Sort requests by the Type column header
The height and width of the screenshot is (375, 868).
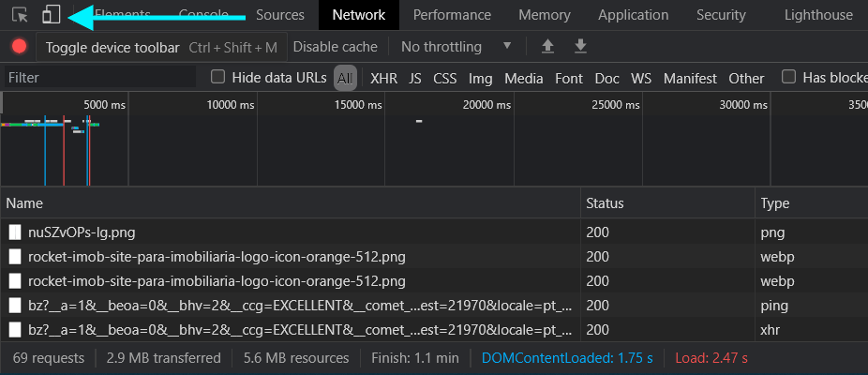click(775, 203)
